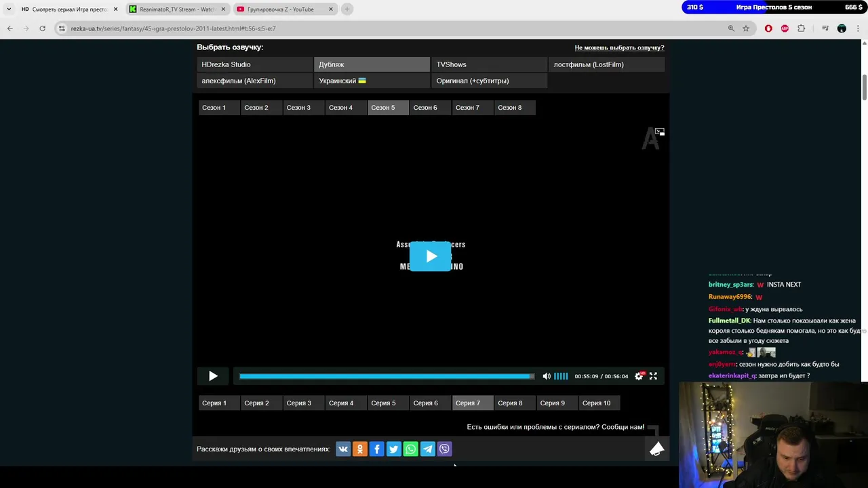Image resolution: width=868 pixels, height=488 pixels.
Task: Share on Odnoklassniki
Action: click(x=360, y=449)
